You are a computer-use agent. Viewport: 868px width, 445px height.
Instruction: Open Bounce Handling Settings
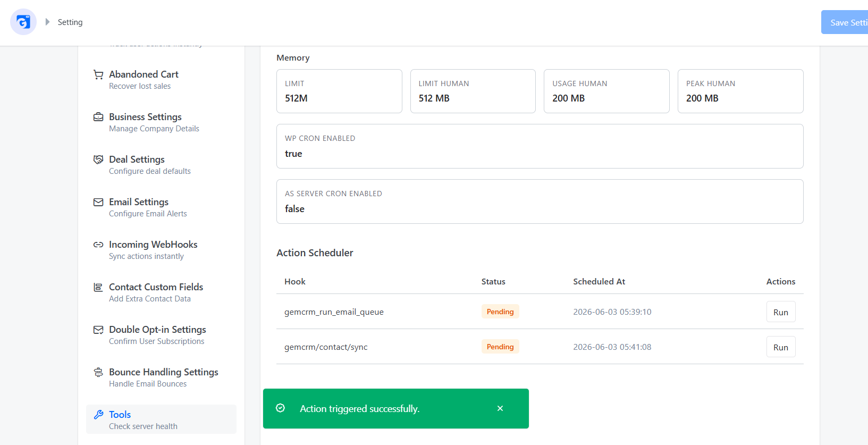click(x=161, y=377)
